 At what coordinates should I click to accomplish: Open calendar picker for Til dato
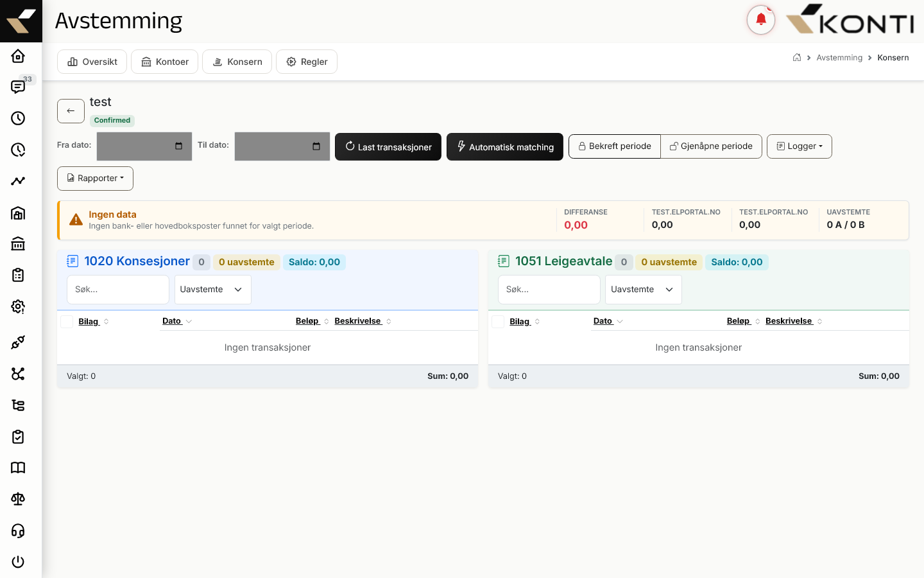316,146
